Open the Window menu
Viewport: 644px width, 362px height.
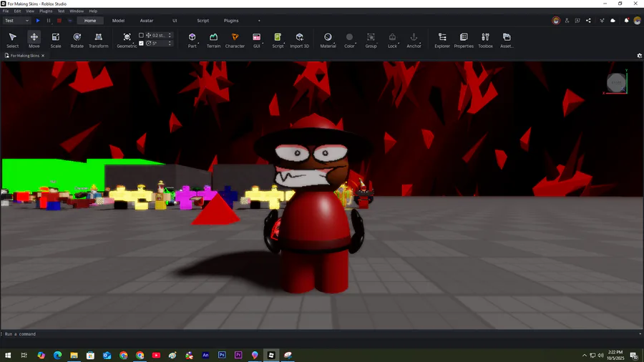pos(77,11)
